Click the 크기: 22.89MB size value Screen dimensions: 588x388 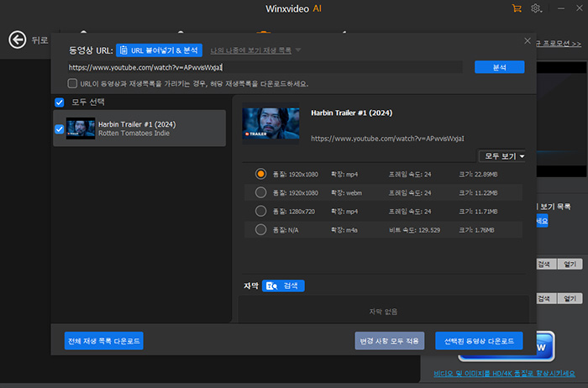pyautogui.click(x=478, y=175)
